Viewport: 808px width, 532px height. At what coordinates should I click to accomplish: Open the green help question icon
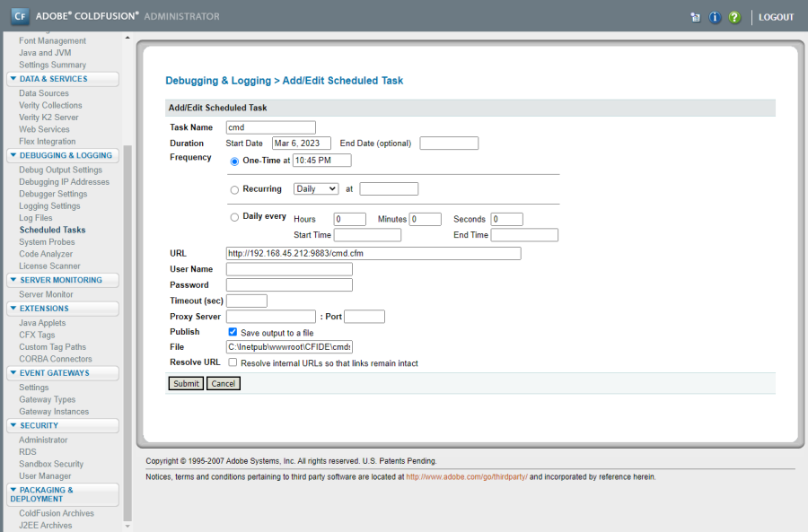[x=734, y=18]
